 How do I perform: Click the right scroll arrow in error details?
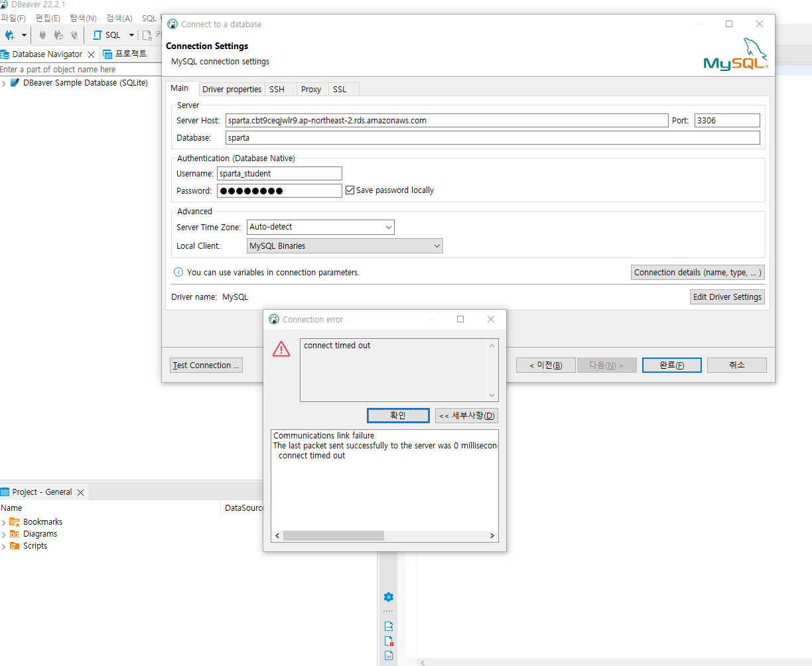pyautogui.click(x=492, y=536)
